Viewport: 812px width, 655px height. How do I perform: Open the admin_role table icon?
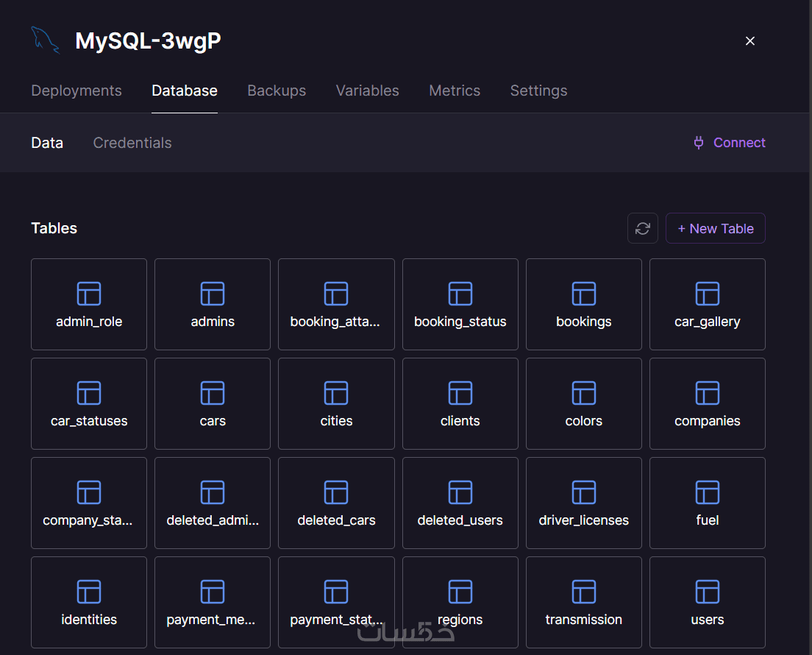89,294
